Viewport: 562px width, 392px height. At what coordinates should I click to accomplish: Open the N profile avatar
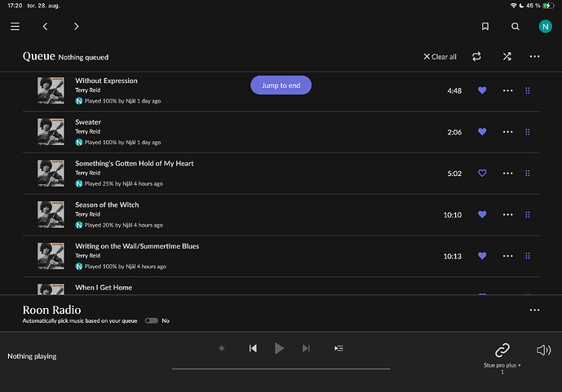click(545, 26)
